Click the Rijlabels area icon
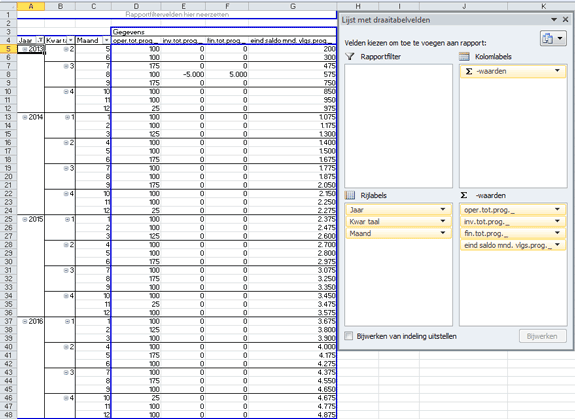This screenshot has height=419, width=575. (350, 195)
